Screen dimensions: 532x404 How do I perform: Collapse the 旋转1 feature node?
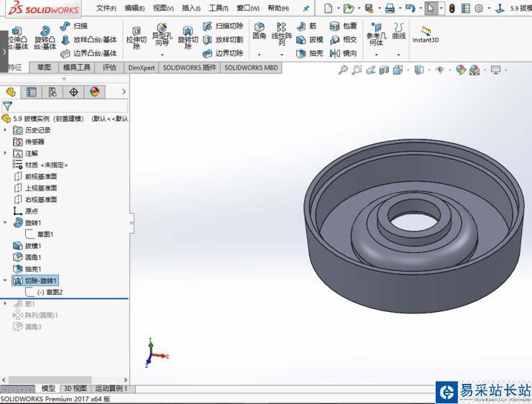coord(5,223)
